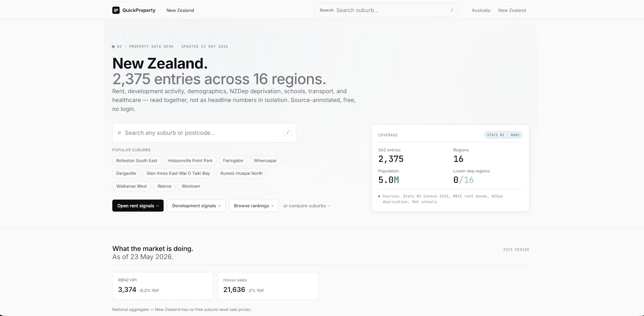Open the Rolleston South East suburb chip
The image size is (644, 316).
tap(137, 161)
